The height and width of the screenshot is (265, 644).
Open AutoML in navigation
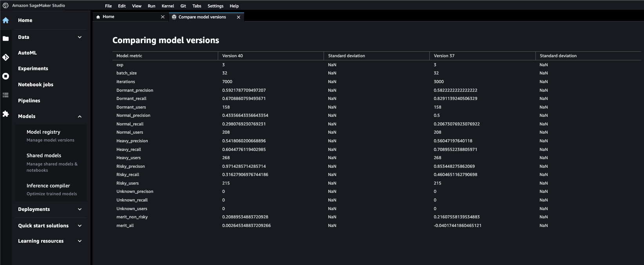click(27, 53)
